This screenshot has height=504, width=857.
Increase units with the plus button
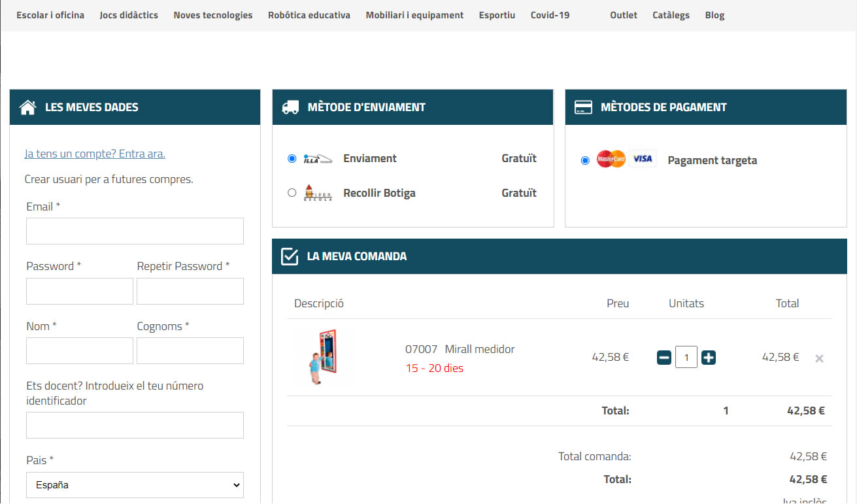709,358
